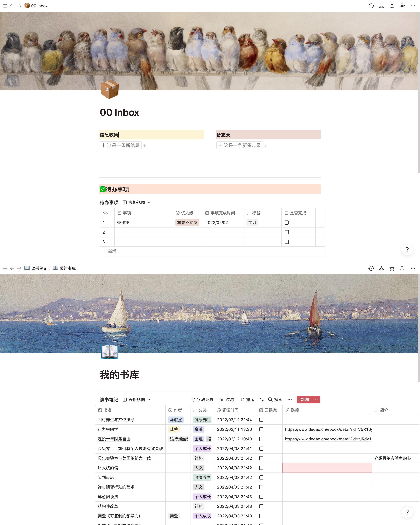420x525 pixels.
Task: Open dedao link for 行为金融学
Action: tap(328, 429)
